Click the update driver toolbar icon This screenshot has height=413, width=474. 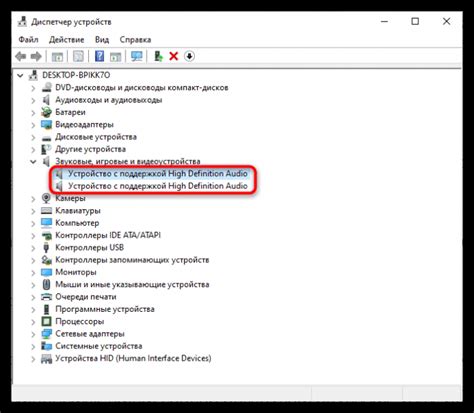158,56
